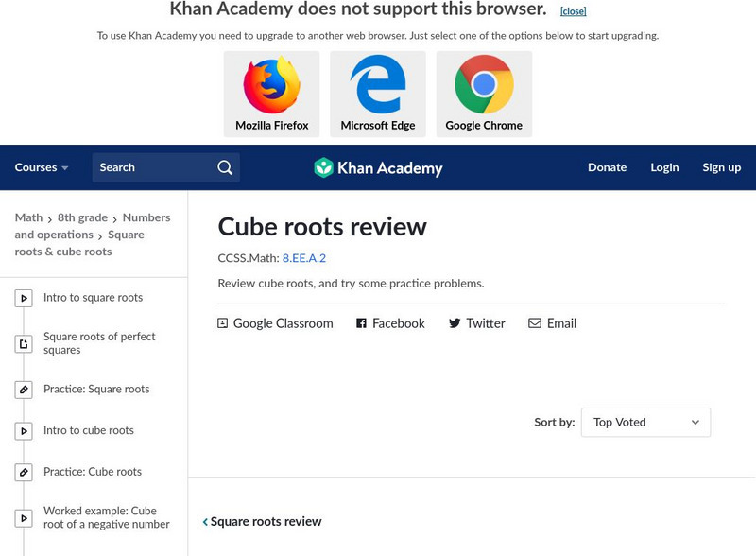This screenshot has width=756, height=556.
Task: Share the page on Facebook
Action: pyautogui.click(x=390, y=323)
